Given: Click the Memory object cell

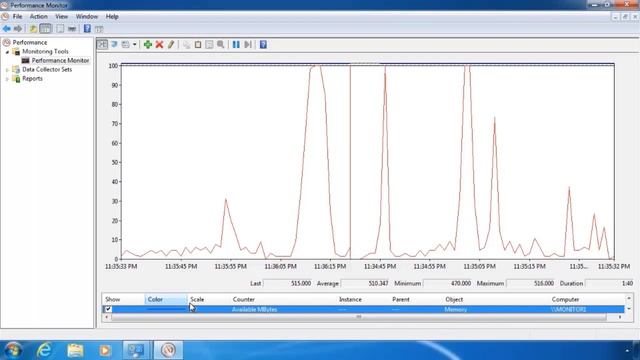Looking at the screenshot, I should [x=456, y=309].
